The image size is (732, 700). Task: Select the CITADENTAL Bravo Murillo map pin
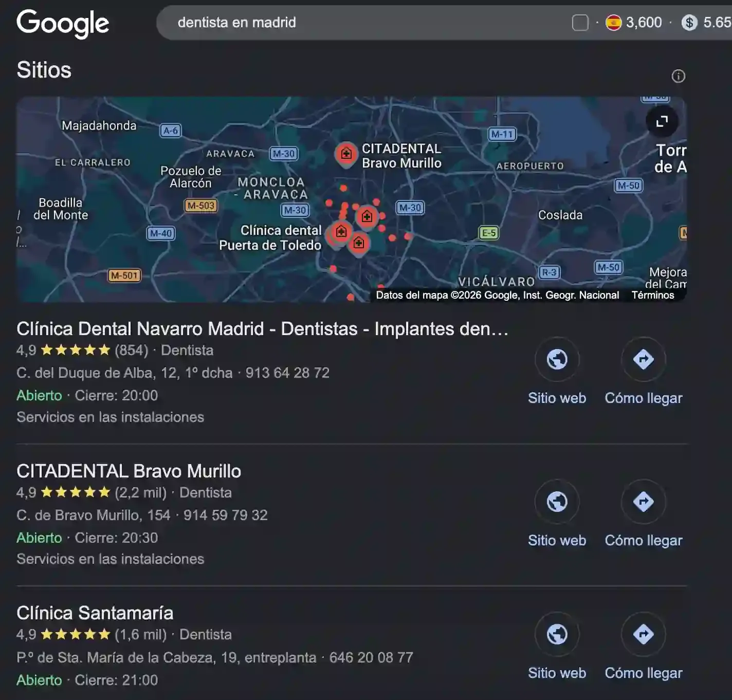pos(346,153)
